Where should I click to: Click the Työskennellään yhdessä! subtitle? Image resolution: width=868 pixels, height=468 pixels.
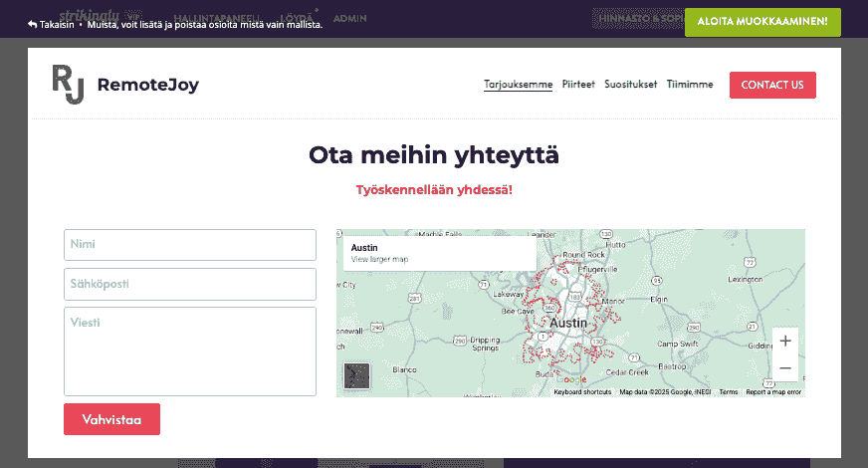coord(434,190)
